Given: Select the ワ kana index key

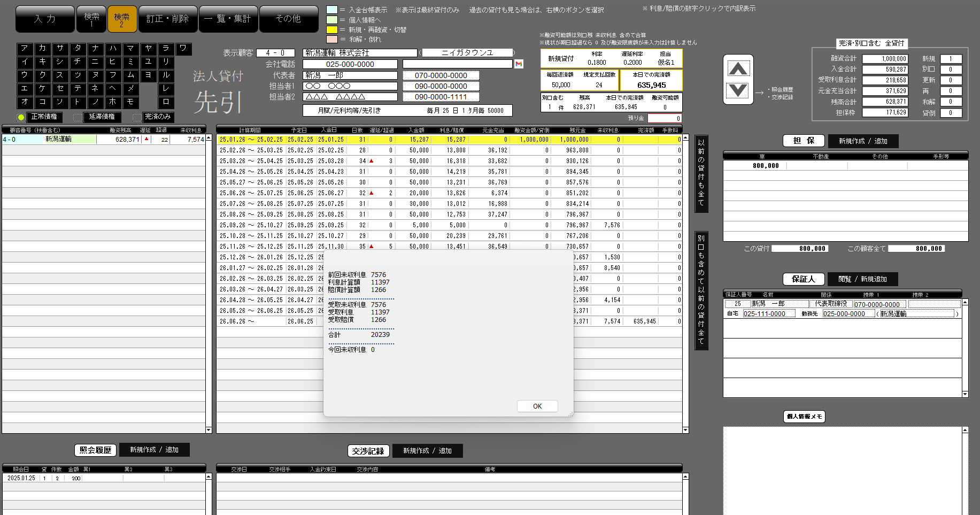Looking at the screenshot, I should [183, 49].
